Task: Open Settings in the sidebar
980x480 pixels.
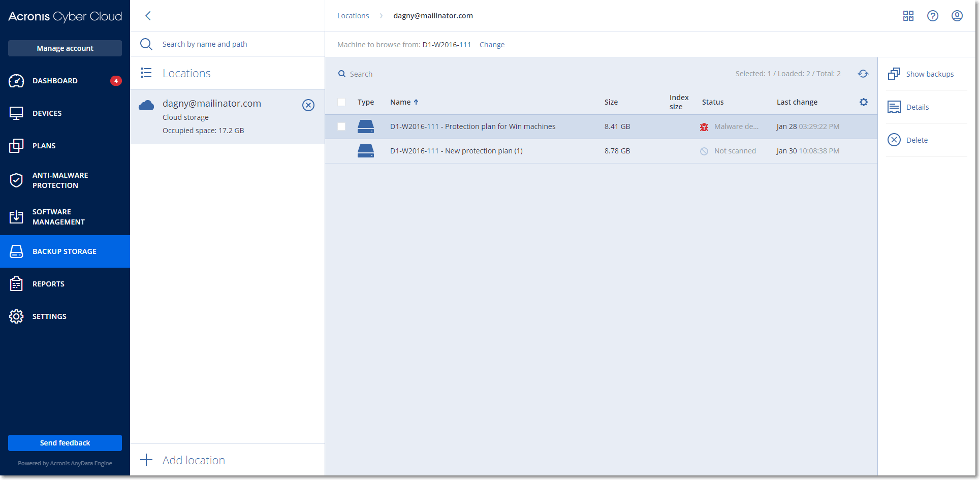Action: click(65, 316)
